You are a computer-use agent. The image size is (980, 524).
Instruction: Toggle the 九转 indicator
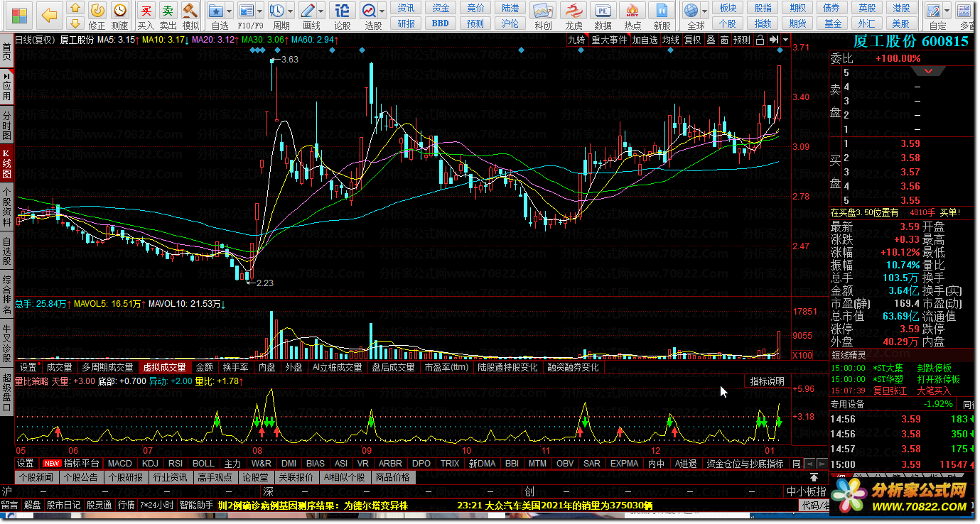pyautogui.click(x=576, y=40)
